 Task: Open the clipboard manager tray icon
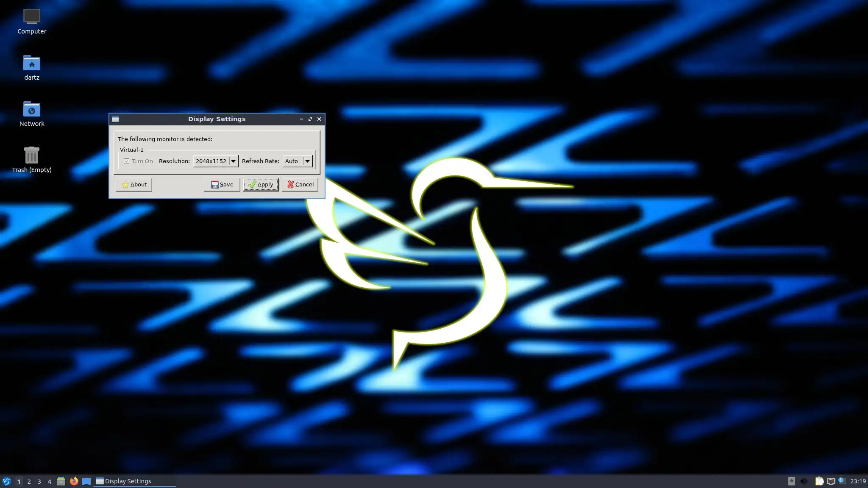(x=819, y=481)
